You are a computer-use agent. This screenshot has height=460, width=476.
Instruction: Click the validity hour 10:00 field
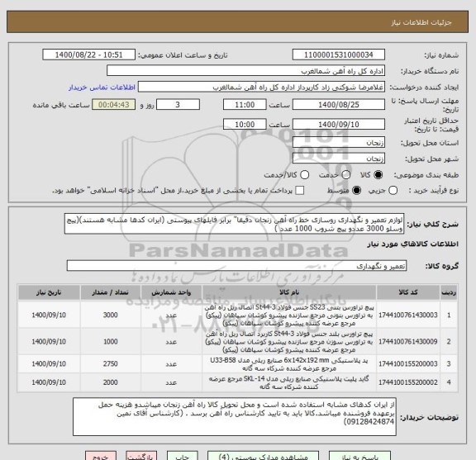[x=245, y=125]
